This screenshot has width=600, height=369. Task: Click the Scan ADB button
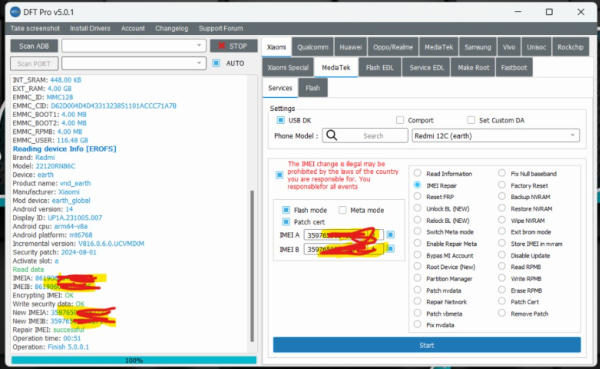point(34,46)
